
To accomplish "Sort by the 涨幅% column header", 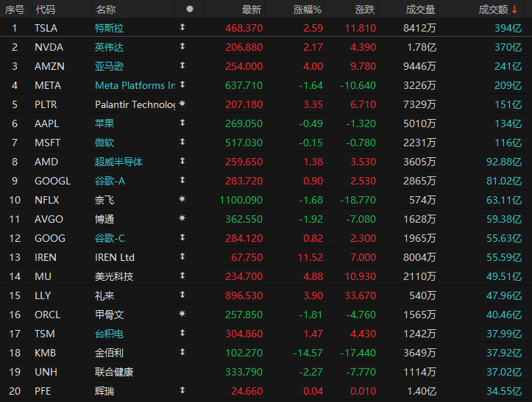I will coord(308,10).
